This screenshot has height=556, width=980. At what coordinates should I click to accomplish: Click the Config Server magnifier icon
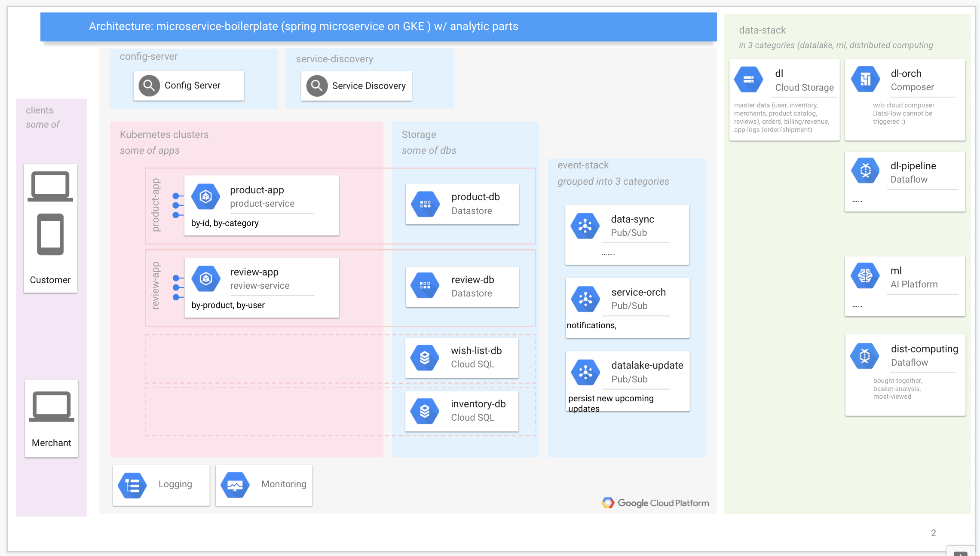[x=149, y=86]
